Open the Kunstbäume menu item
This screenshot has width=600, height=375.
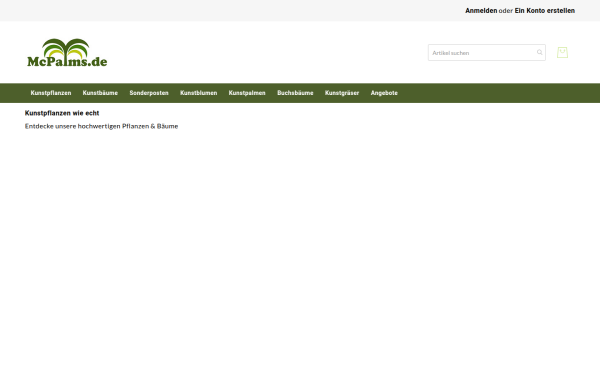(100, 93)
